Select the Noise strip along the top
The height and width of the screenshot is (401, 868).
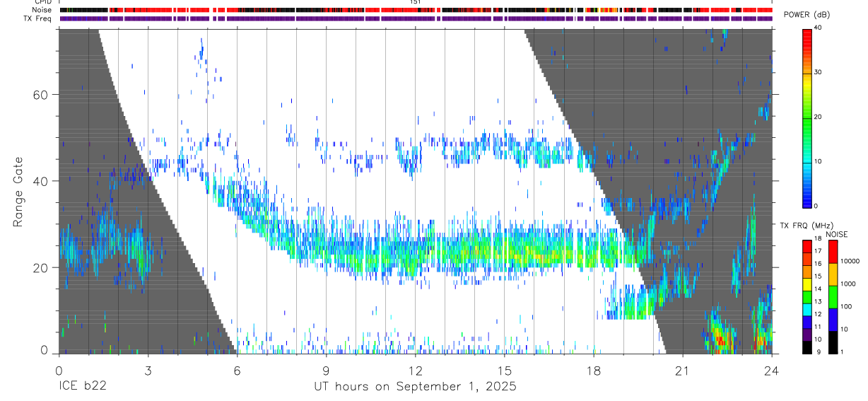click(416, 10)
